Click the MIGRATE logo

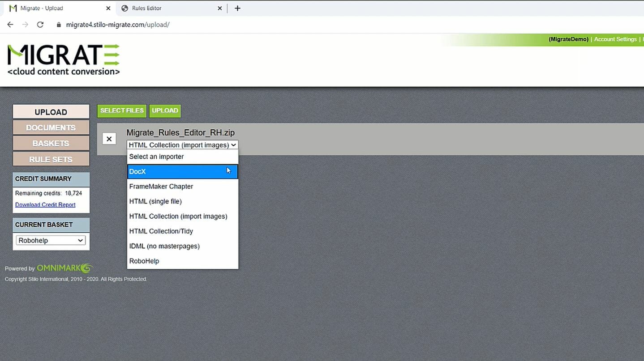pyautogui.click(x=63, y=58)
